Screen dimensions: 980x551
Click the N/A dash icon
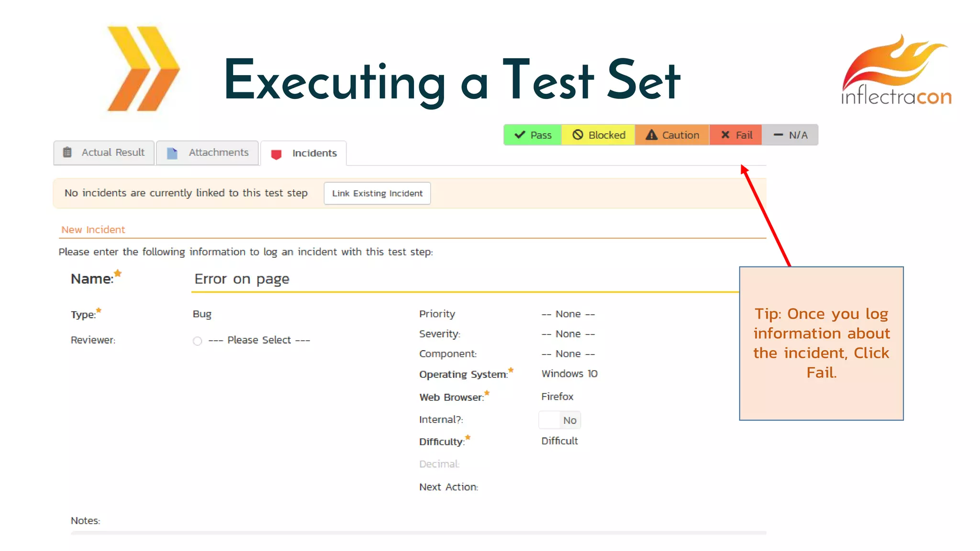point(779,135)
